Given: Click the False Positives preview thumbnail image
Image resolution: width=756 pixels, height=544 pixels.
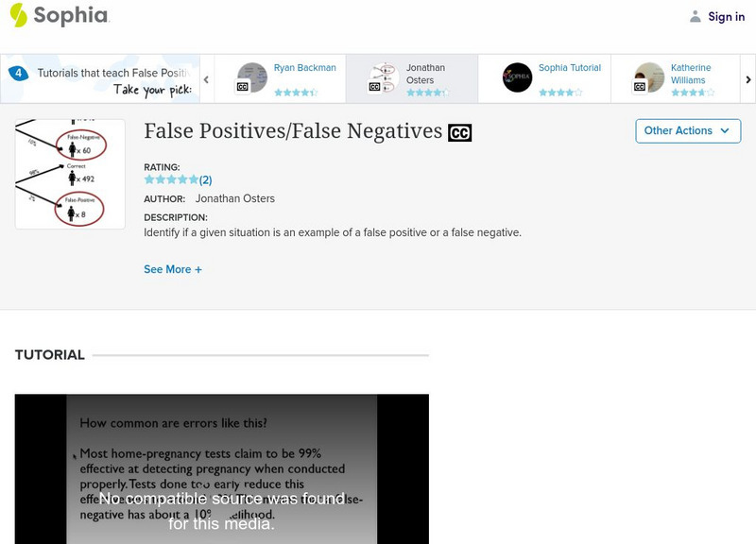Looking at the screenshot, I should (69, 173).
